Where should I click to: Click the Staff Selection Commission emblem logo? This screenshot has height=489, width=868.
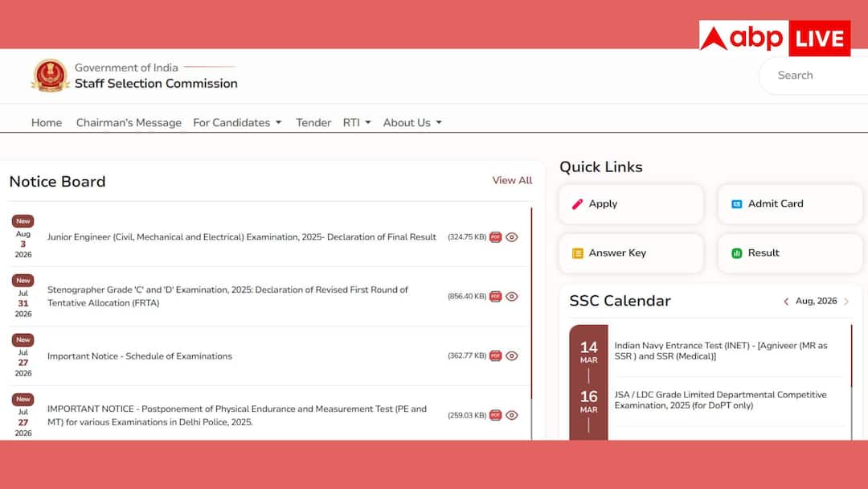pyautogui.click(x=51, y=75)
